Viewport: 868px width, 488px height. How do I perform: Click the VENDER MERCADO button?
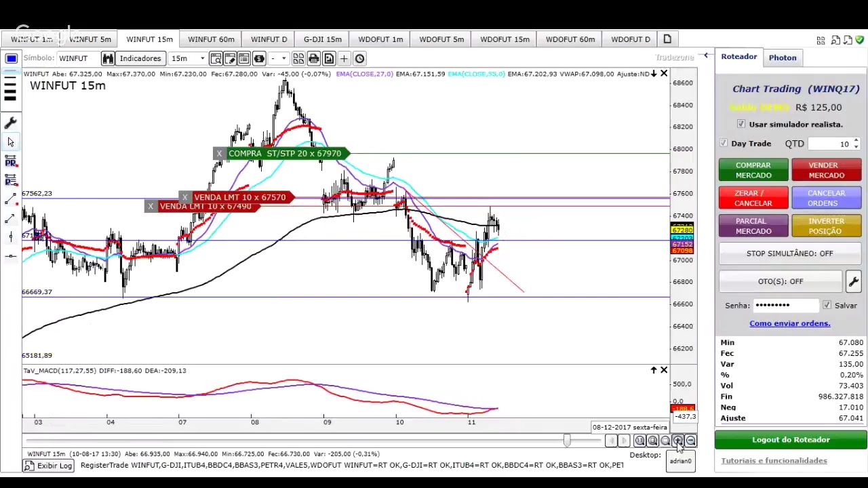[827, 170]
